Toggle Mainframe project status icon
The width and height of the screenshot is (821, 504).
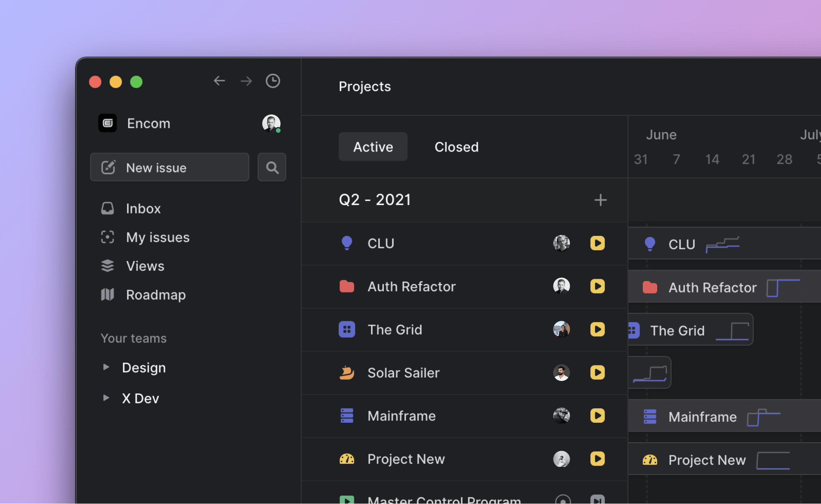[x=597, y=416]
